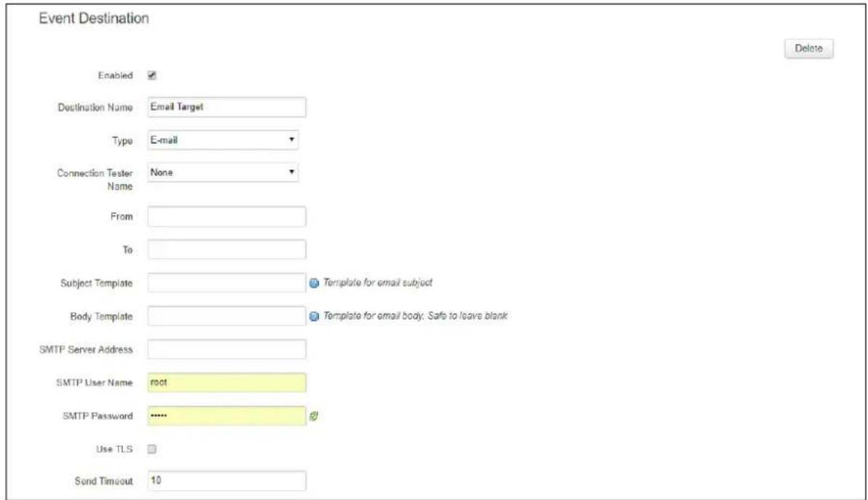Click the 'Type' label

point(122,140)
